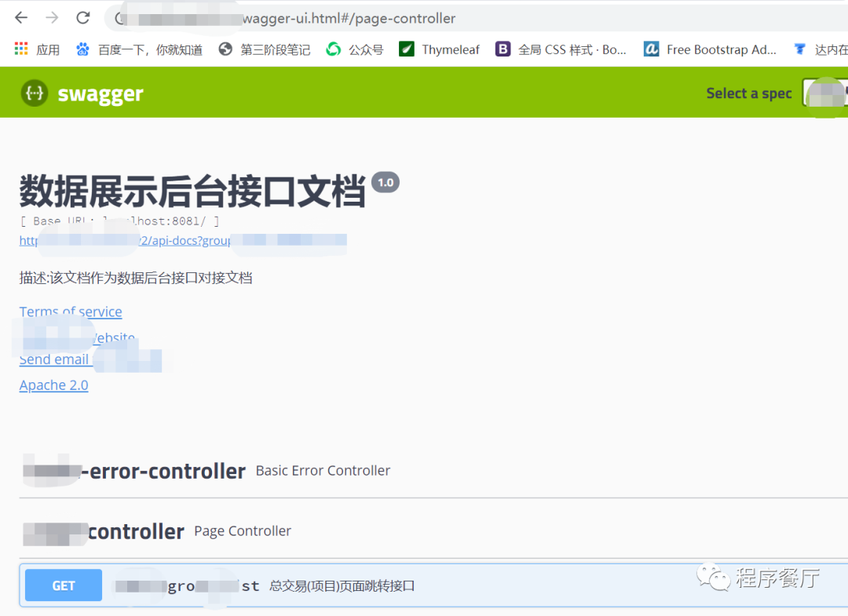Open the purple Bootstrap B icon bookmark
Image resolution: width=848 pixels, height=616 pixels.
503,49
